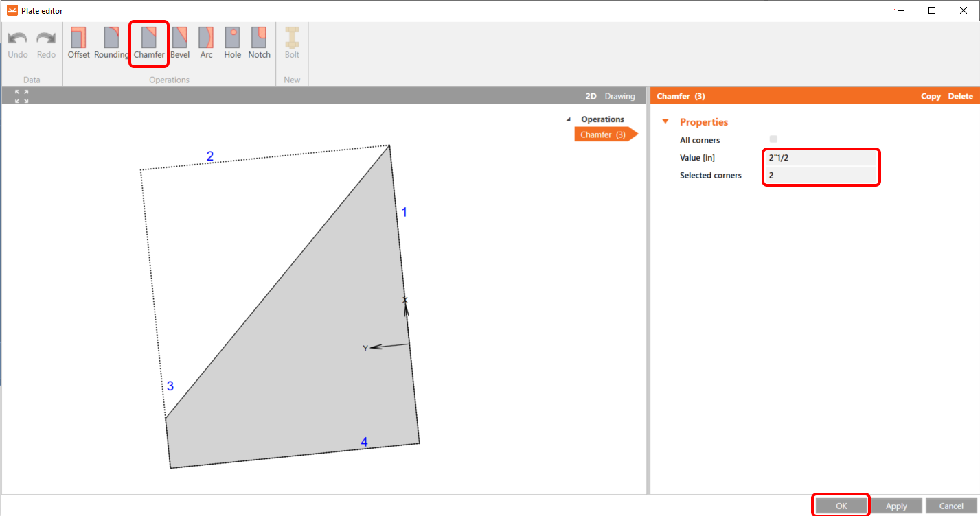
Task: Click the Undo arrow icon
Action: point(18,38)
